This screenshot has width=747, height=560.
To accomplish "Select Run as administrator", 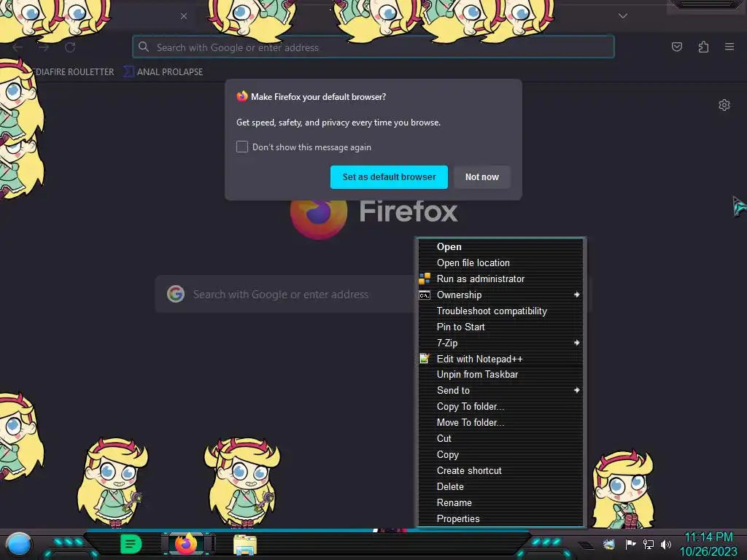I will [500, 279].
